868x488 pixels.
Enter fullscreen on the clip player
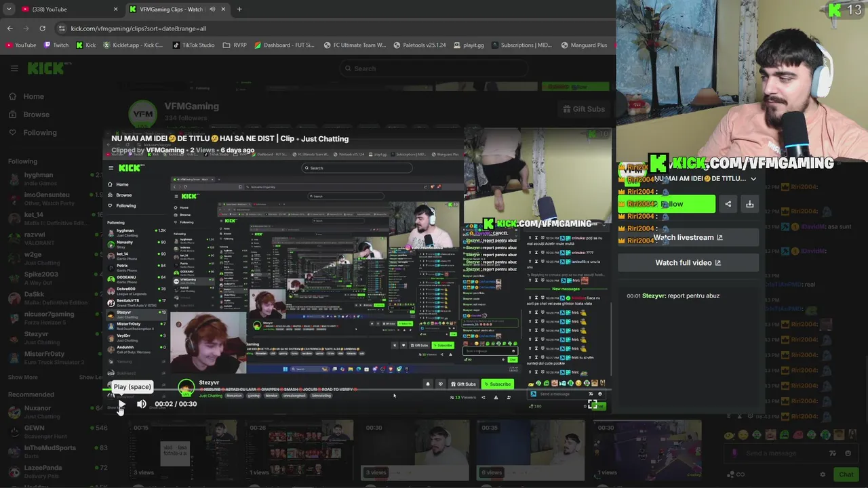coord(592,405)
